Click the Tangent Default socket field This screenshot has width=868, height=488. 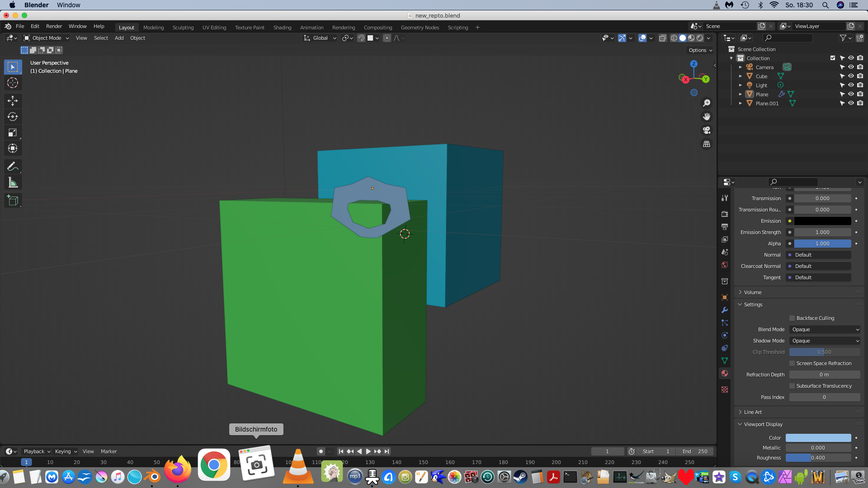point(818,277)
